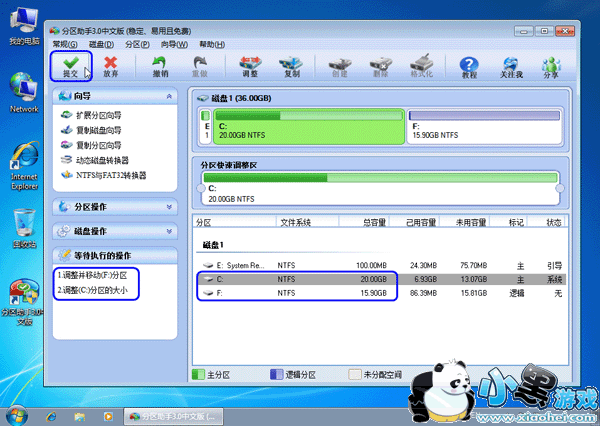Open the 向导(W) menu

174,44
